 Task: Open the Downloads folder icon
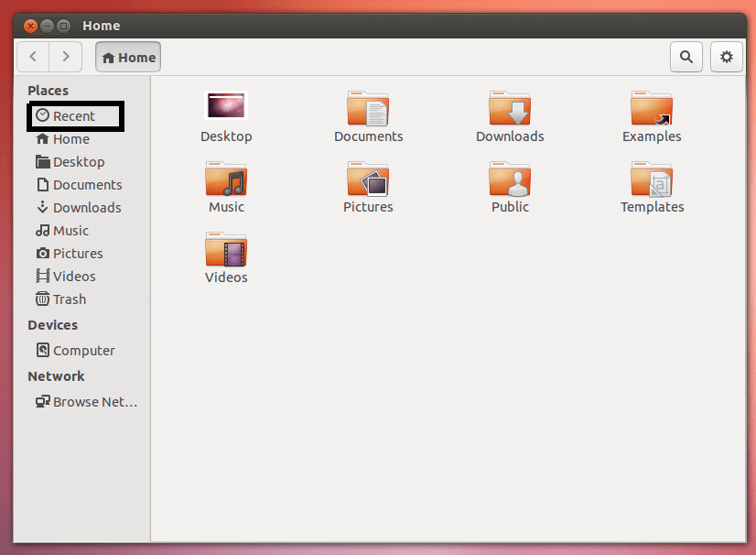tap(510, 109)
